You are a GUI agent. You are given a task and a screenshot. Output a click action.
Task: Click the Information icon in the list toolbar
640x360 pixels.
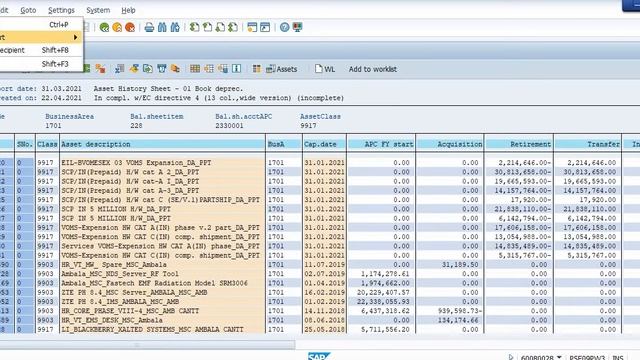click(x=237, y=69)
